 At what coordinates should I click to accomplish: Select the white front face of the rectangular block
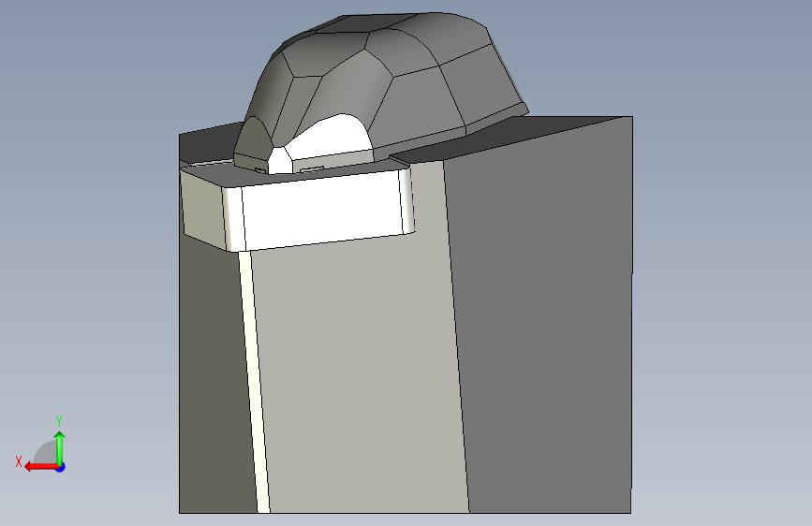coord(321,210)
